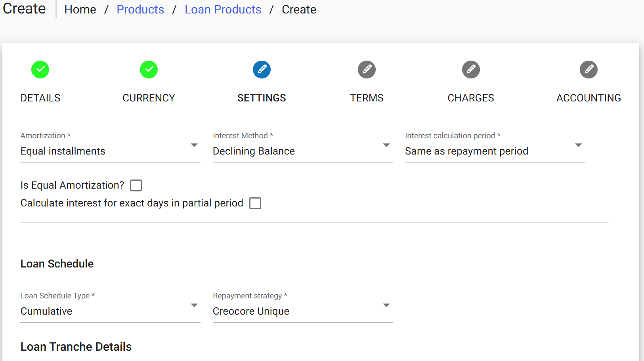This screenshot has width=644, height=361.
Task: Click the blue pencil icon above SETTINGS
Action: 262,70
